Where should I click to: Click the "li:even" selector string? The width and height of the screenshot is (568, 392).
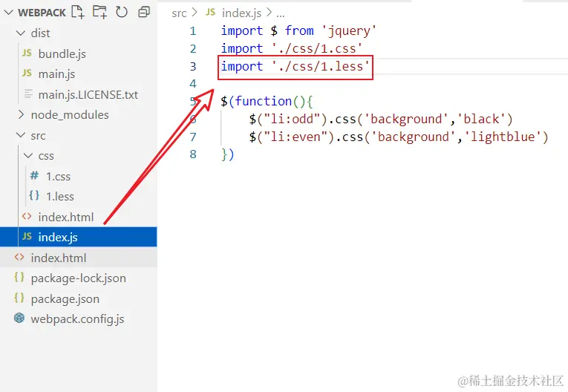296,137
